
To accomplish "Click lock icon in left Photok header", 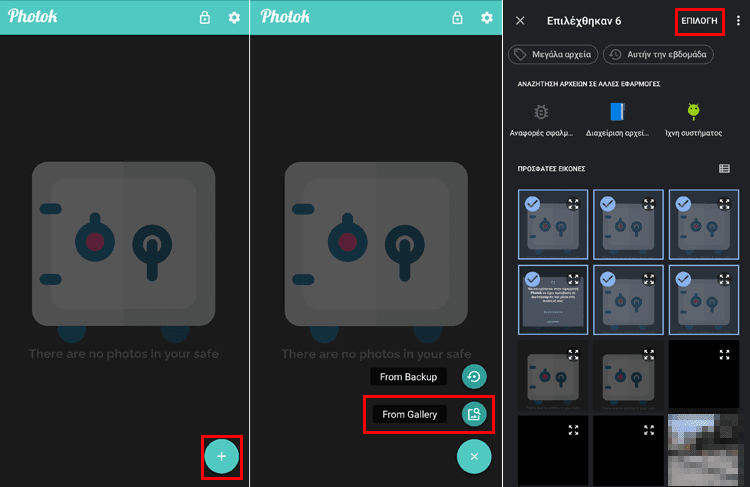I will pyautogui.click(x=205, y=18).
